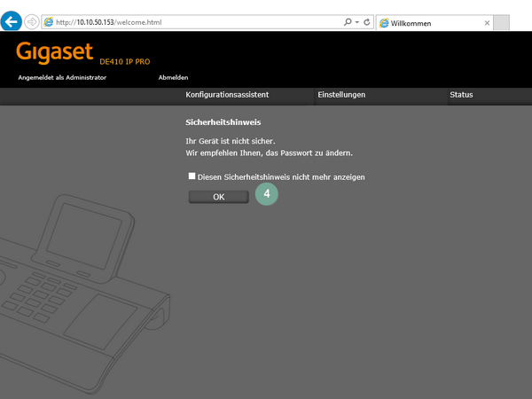Click the Gigaset logo
Screen dimensions: 532x399
pyautogui.click(x=54, y=52)
